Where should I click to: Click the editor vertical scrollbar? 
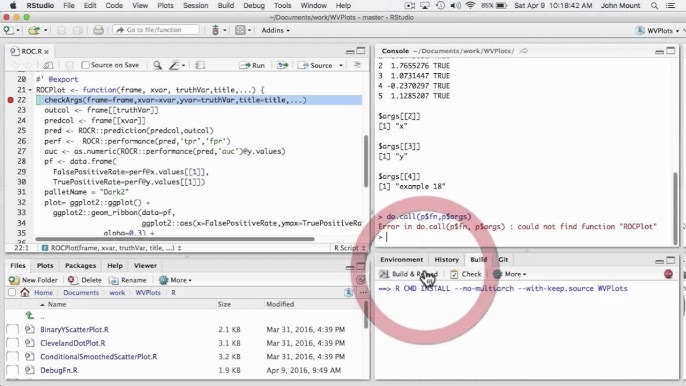(366, 161)
